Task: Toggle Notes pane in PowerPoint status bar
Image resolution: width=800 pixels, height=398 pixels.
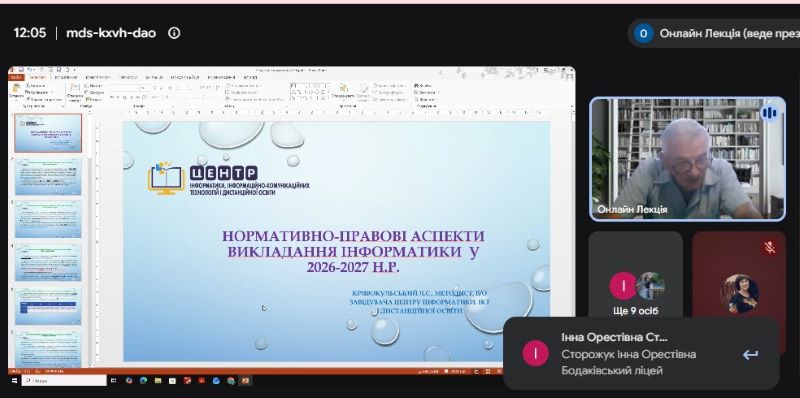Action: (x=427, y=371)
